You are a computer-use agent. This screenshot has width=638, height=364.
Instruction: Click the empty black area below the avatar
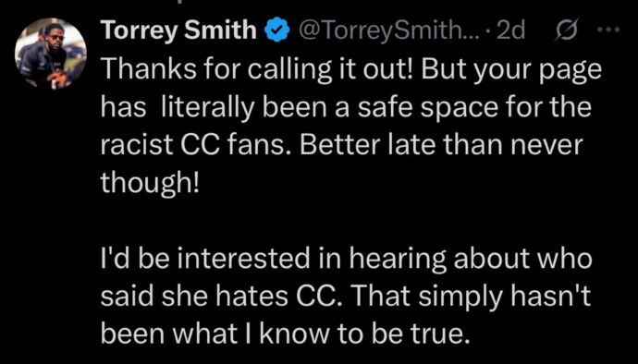[x=51, y=224]
